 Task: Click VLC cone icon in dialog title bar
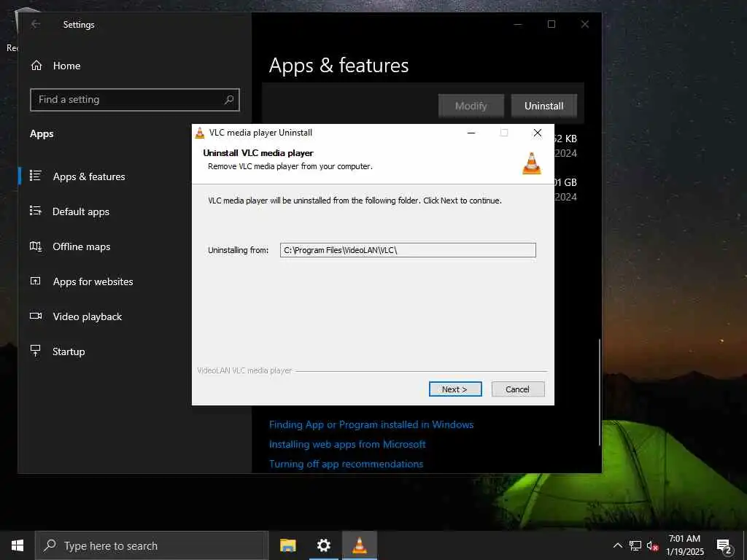click(x=200, y=133)
